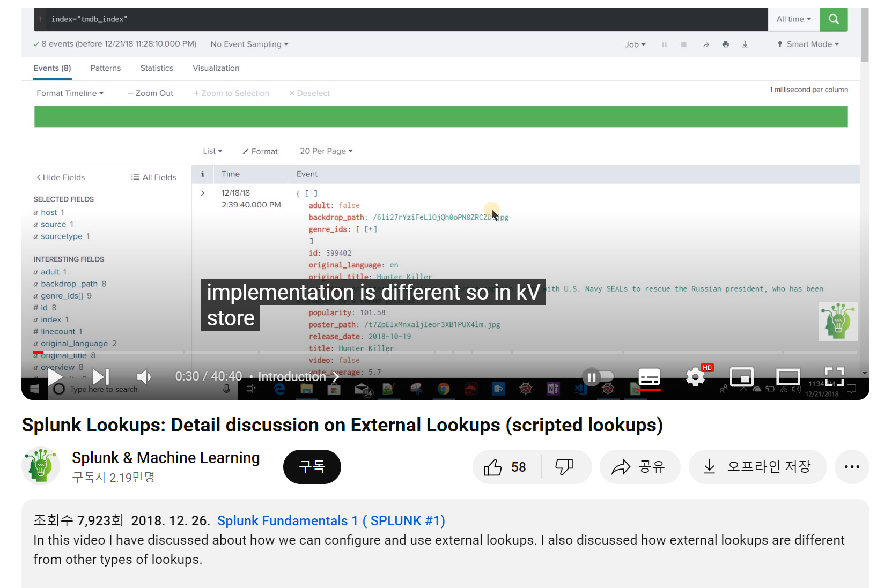
Task: Switch to the Visualization tab
Action: point(216,68)
